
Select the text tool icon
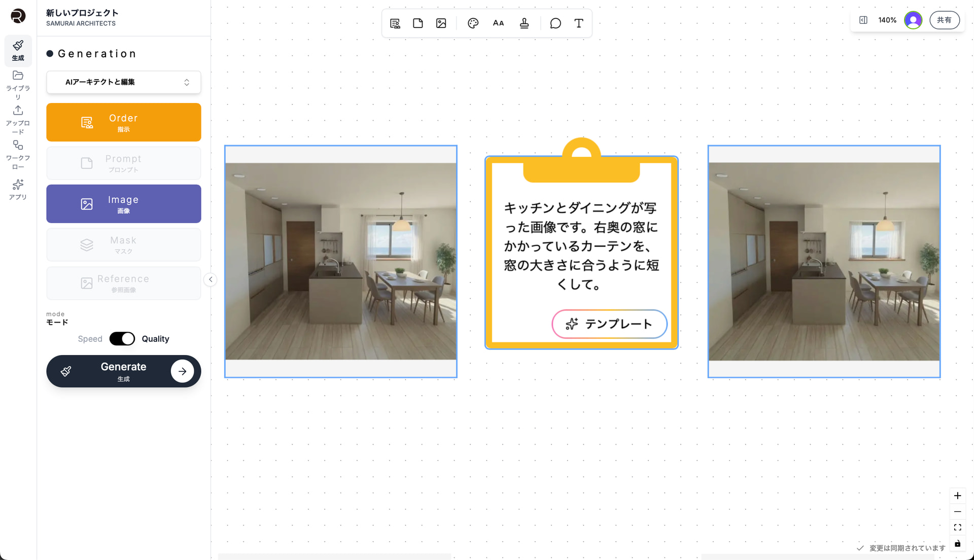(x=578, y=23)
